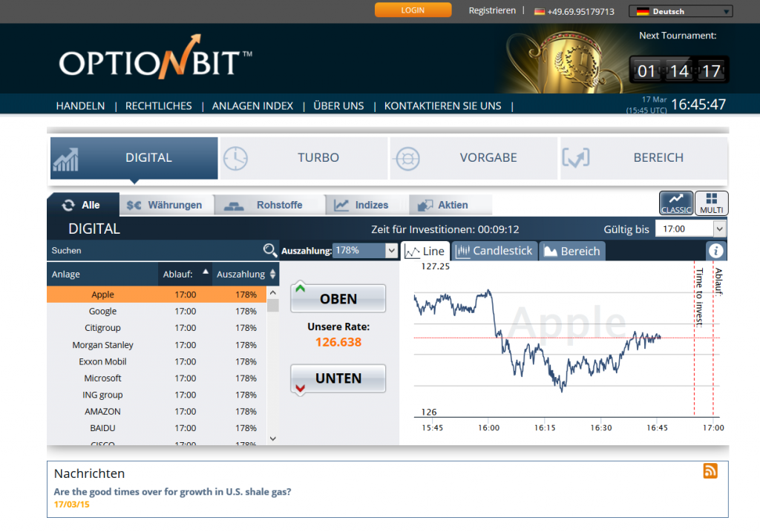The width and height of the screenshot is (760, 532).
Task: Open the Auszahlung 178% dropdown
Action: 365,251
